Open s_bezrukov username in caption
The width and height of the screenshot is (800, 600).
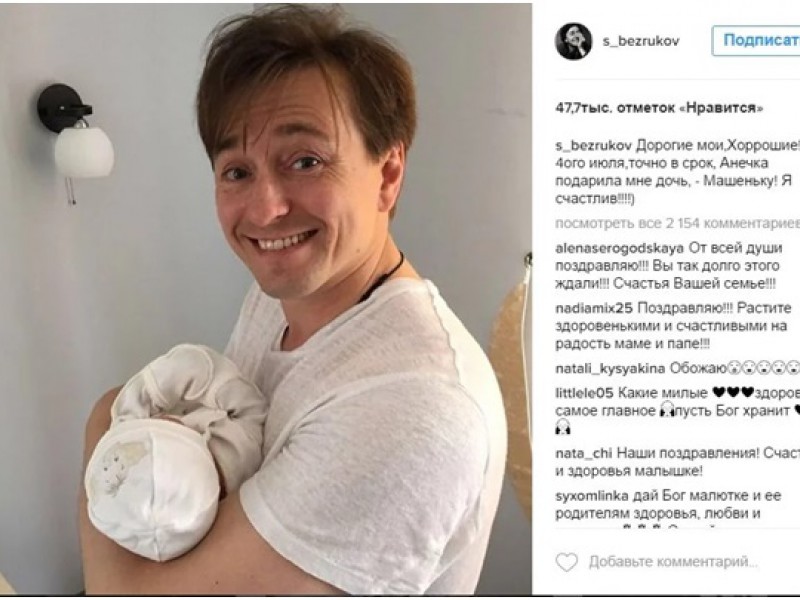click(593, 146)
